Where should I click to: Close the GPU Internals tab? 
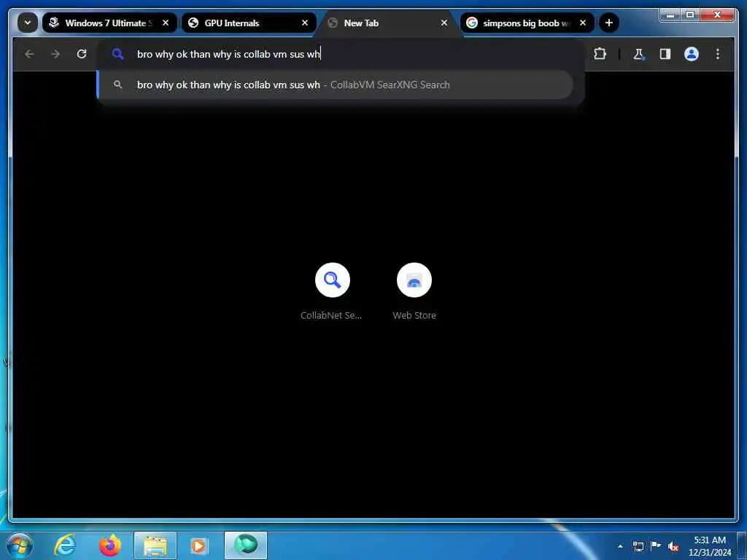[305, 23]
